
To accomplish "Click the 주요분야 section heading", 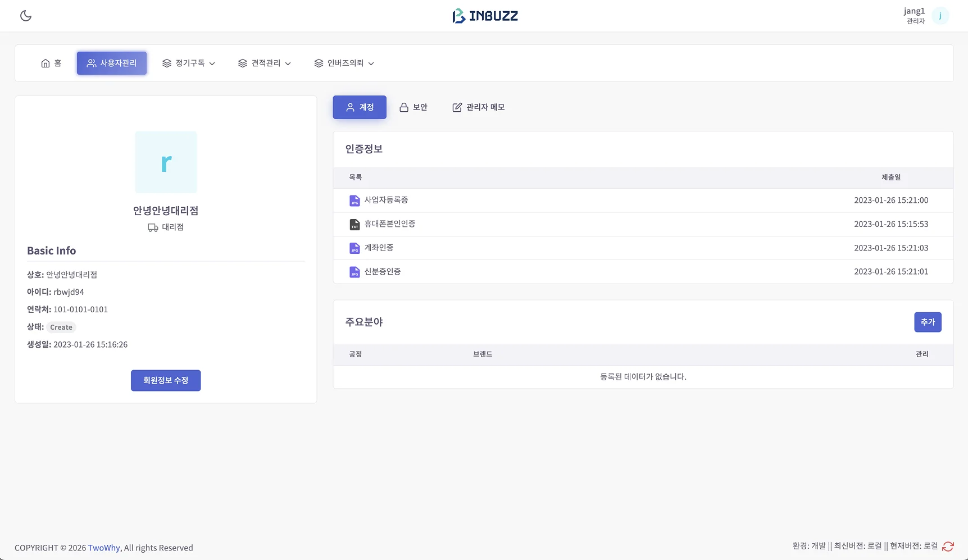I will [x=364, y=322].
